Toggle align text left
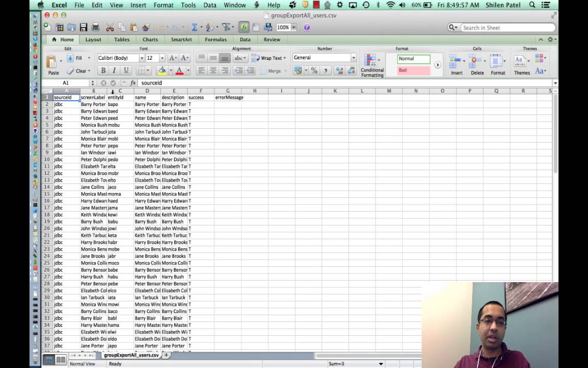 pos(202,70)
